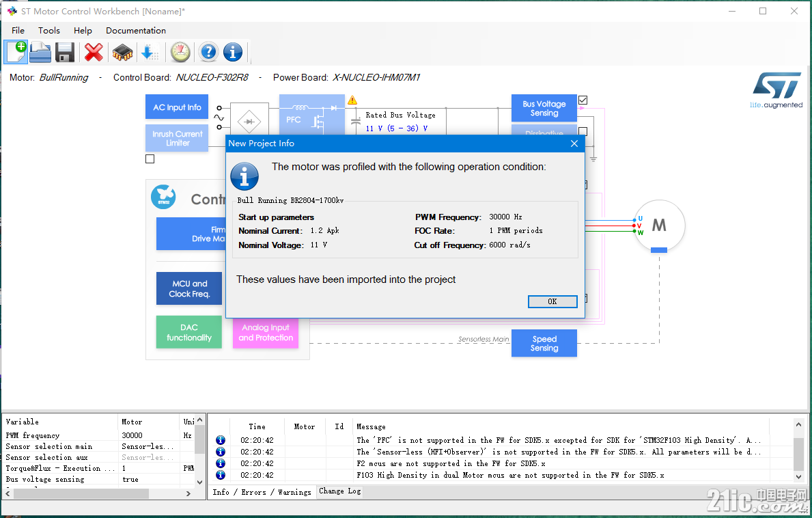Screen dimensions: 812x518
Task: Create a new project with toolbar icon
Action: (x=16, y=53)
